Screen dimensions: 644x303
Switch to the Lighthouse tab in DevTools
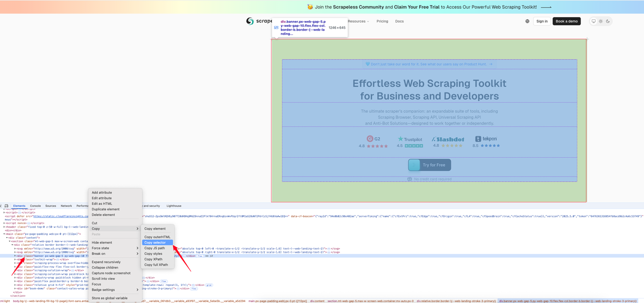tap(174, 206)
